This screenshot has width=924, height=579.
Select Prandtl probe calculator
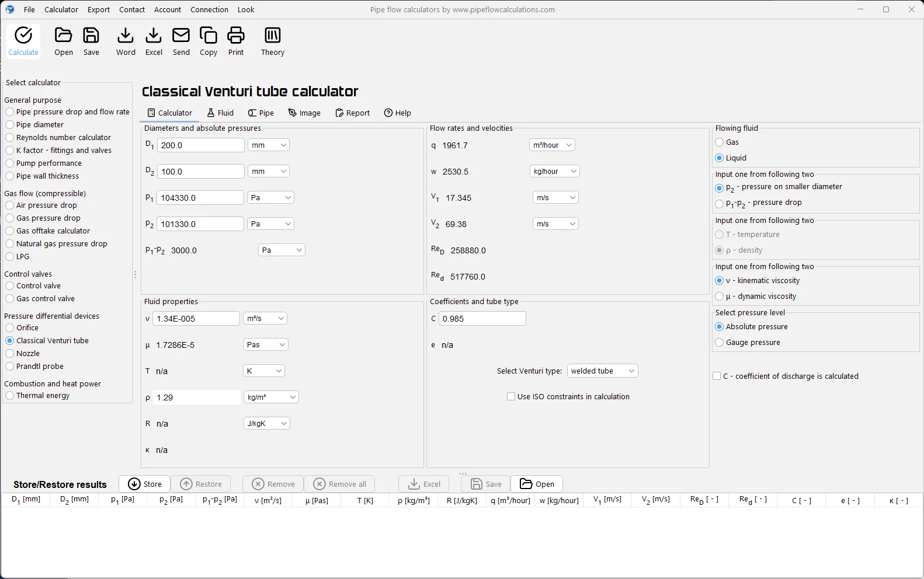(35, 367)
